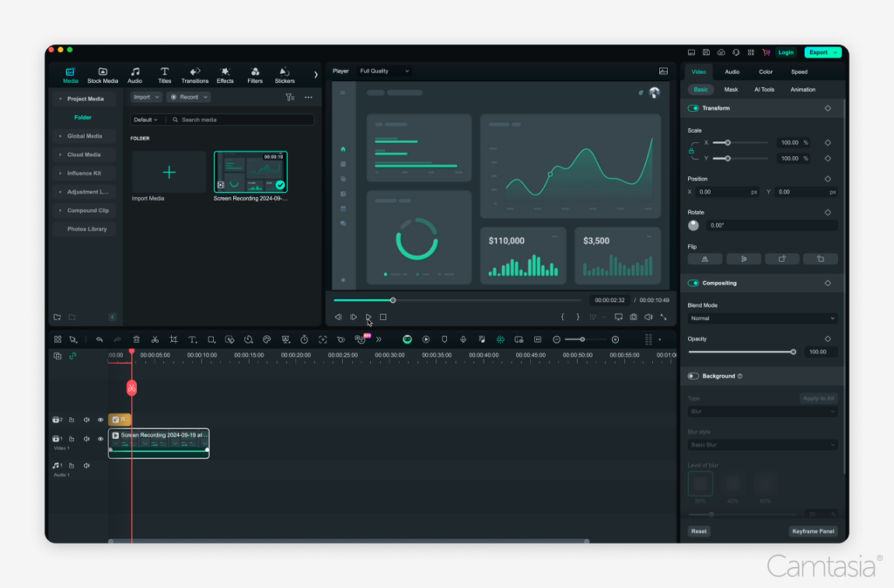Open the Filters panel

click(x=255, y=75)
